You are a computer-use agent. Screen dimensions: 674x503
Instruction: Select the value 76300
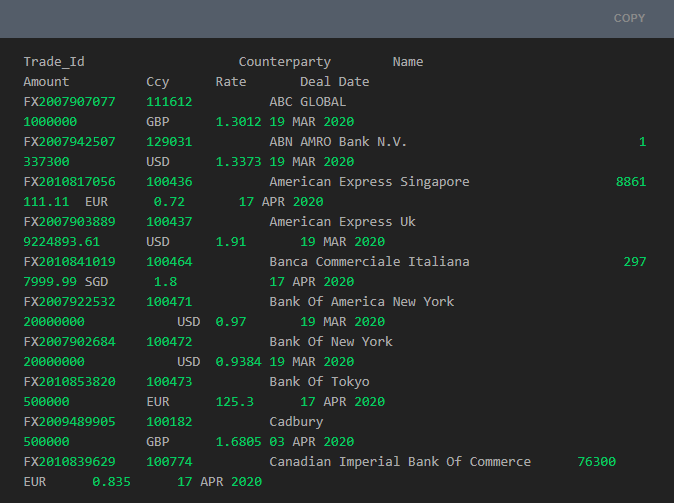[596, 462]
